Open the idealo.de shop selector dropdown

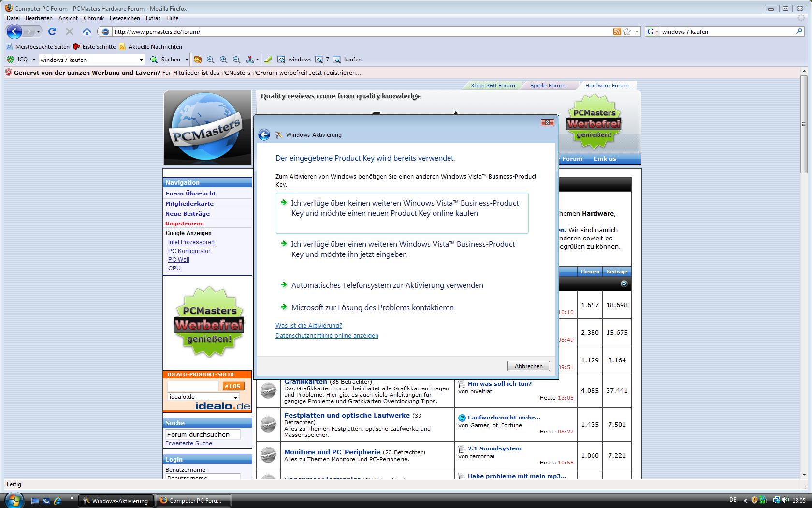click(x=236, y=397)
